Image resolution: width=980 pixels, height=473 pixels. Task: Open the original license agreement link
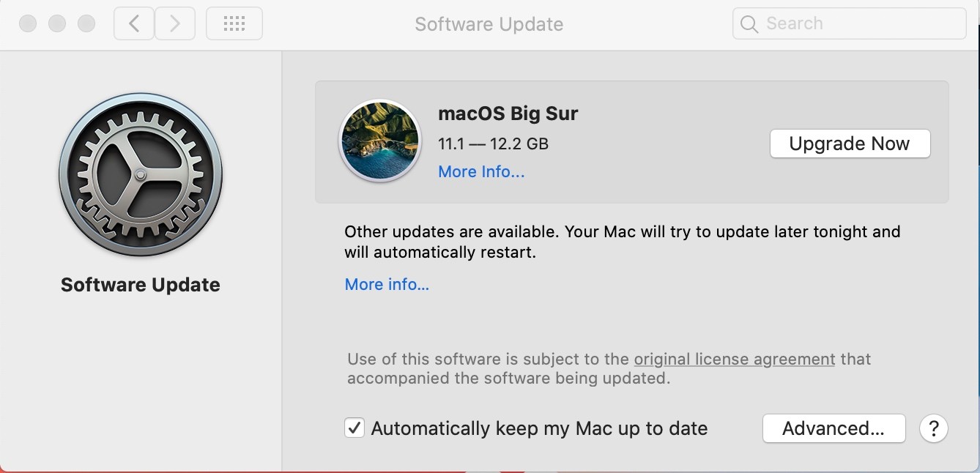point(734,360)
